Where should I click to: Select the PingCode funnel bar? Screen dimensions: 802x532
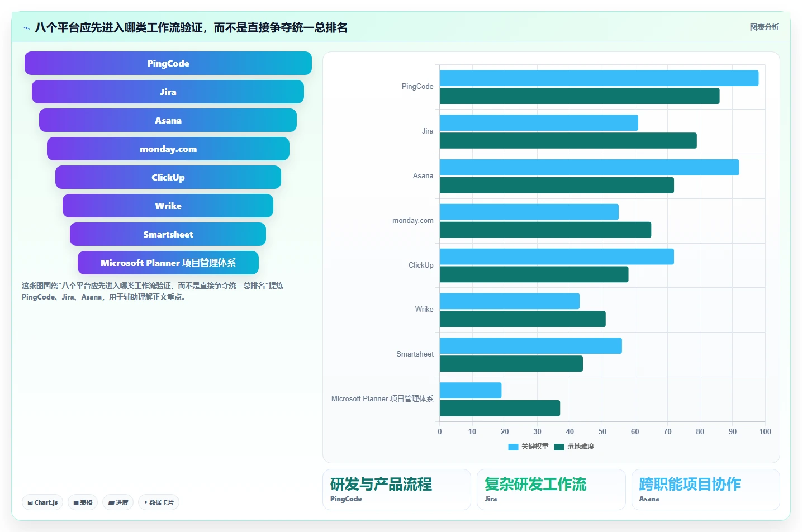168,63
